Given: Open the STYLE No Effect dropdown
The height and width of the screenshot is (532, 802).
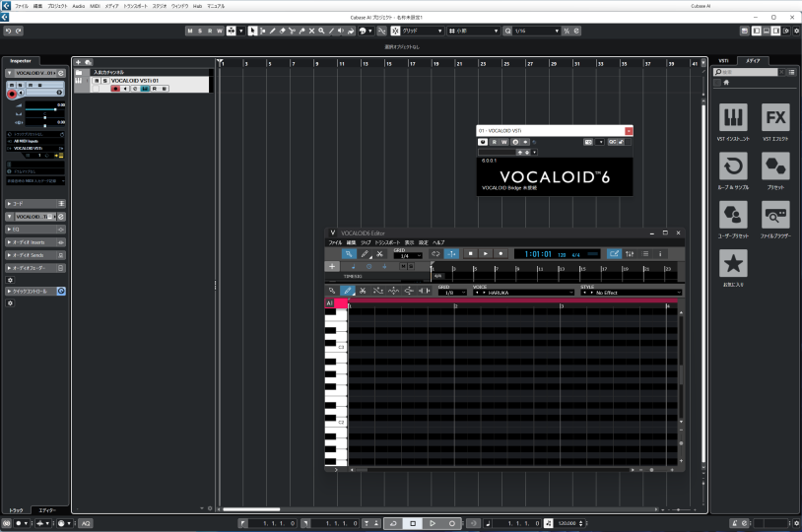Looking at the screenshot, I should (x=632, y=293).
